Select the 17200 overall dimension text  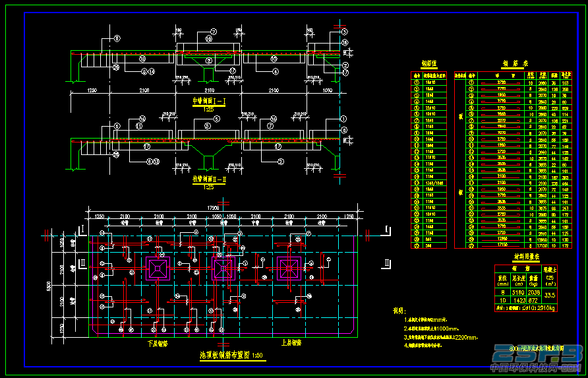tap(214, 208)
